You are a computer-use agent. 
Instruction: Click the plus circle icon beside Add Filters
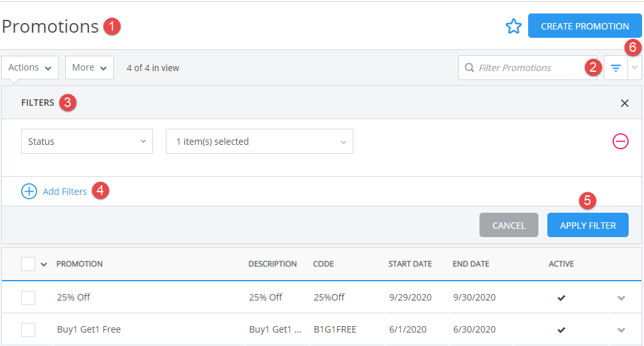29,191
